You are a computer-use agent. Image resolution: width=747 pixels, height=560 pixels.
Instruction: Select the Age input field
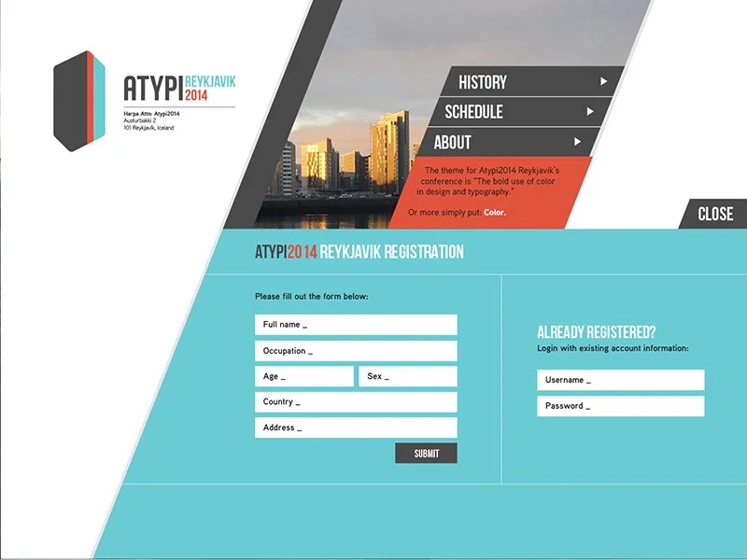[x=304, y=376]
